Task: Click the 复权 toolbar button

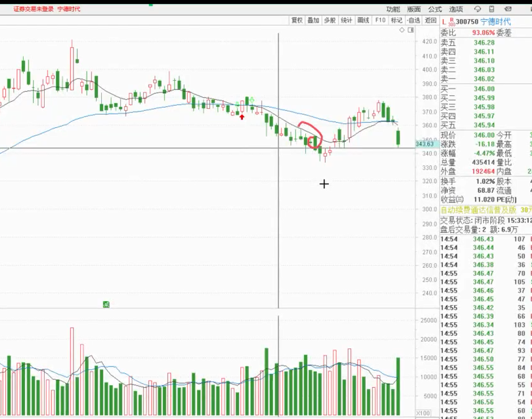Action: [297, 20]
